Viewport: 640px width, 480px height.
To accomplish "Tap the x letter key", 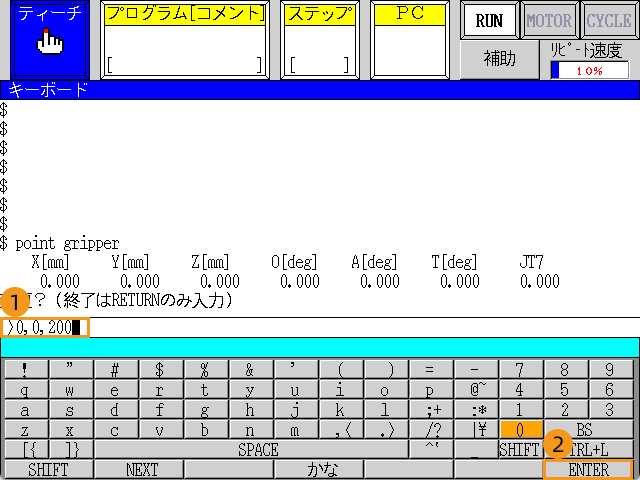I will 71,430.
